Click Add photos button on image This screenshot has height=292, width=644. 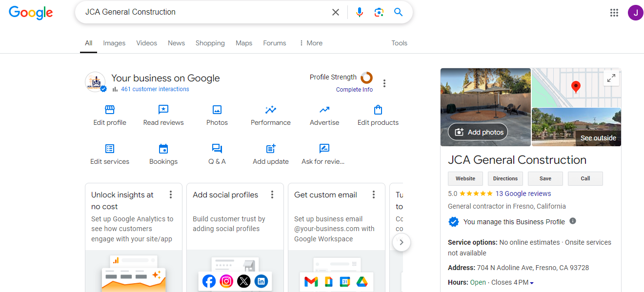(x=478, y=132)
